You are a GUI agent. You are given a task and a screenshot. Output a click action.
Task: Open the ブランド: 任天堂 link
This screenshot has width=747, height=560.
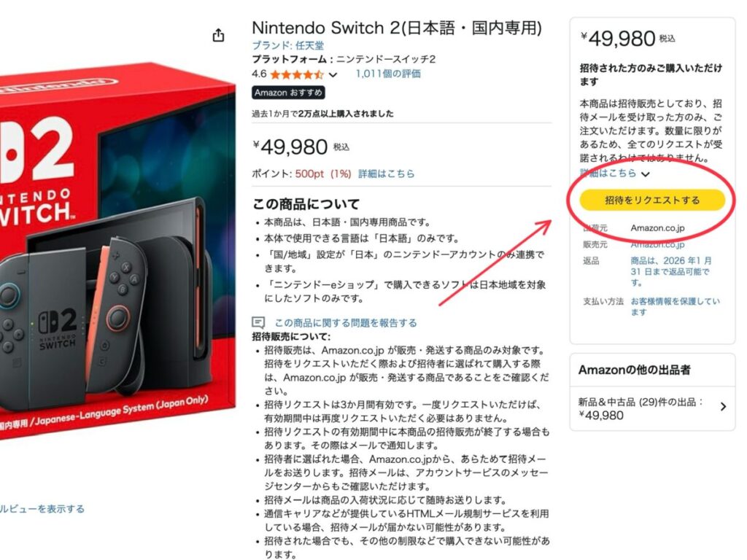(287, 45)
